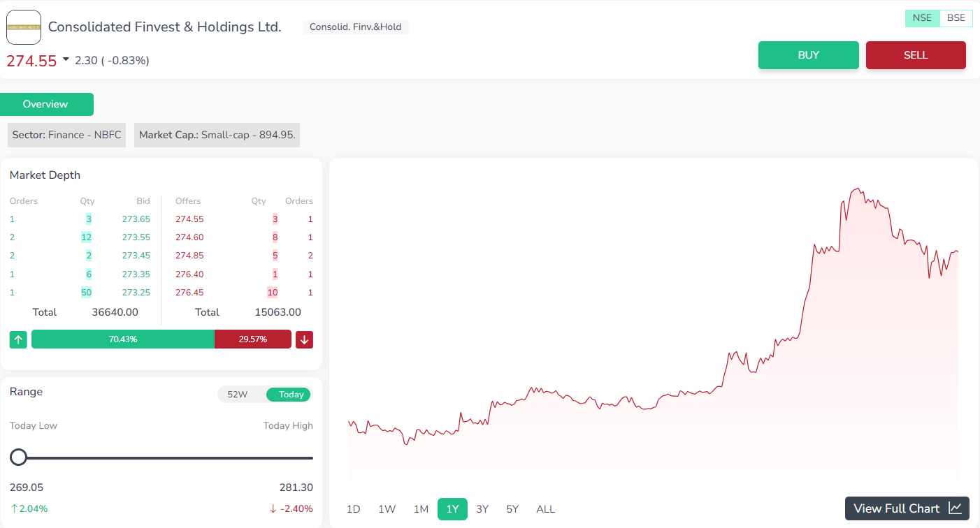Set chart period to 1D
Viewport: 980px width, 528px height.
click(x=354, y=509)
